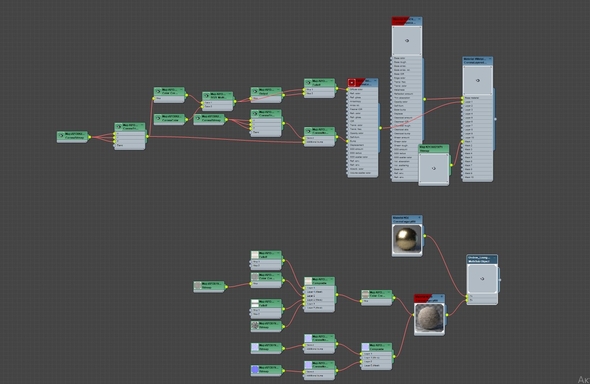Image resolution: width=590 pixels, height=384 pixels.
Task: Collapse the tall Corona physical material node
Action: pyautogui.click(x=418, y=19)
